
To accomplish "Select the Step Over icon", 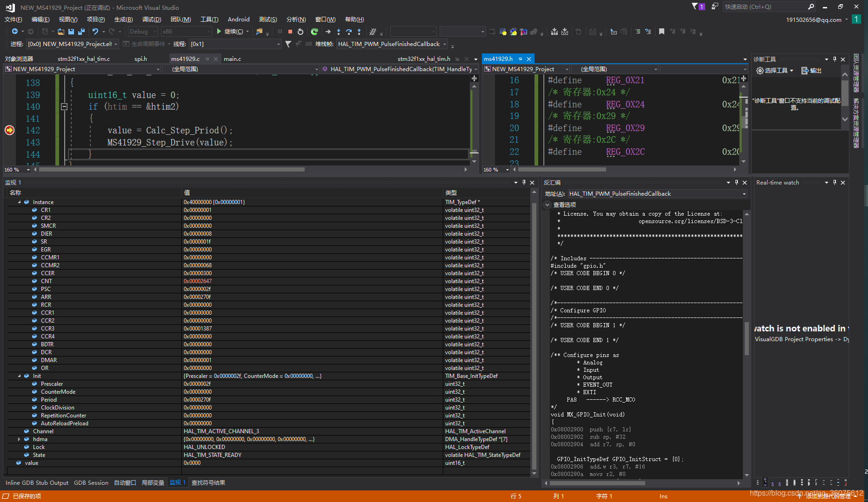I will [x=349, y=31].
